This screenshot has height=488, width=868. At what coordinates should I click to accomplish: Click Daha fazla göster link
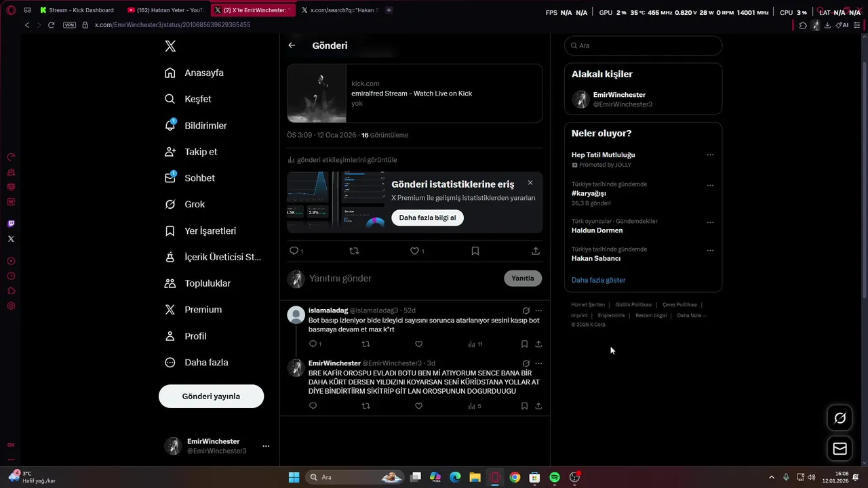click(x=598, y=280)
